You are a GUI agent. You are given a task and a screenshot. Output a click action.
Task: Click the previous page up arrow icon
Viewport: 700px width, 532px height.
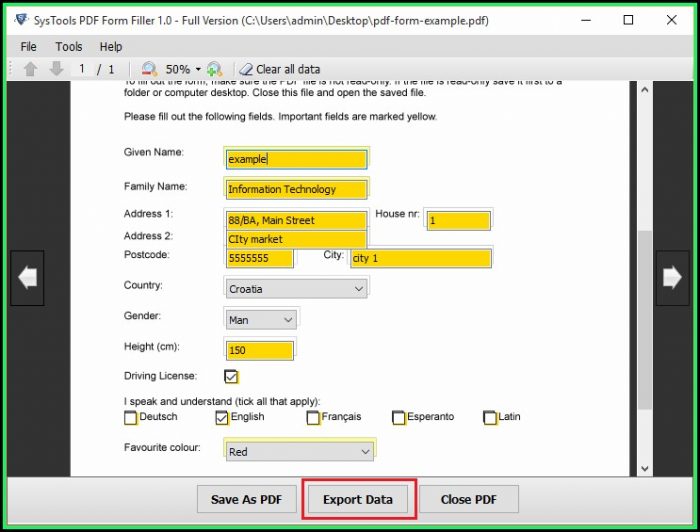[30, 69]
